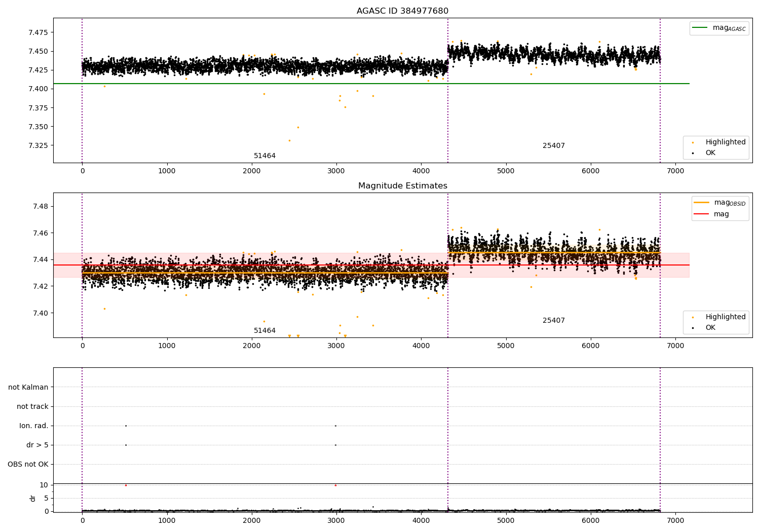Viewport: 760px width, 532px height.
Task: Click the dot near 3000 on the "dr > 5" row
Action: pos(335,445)
